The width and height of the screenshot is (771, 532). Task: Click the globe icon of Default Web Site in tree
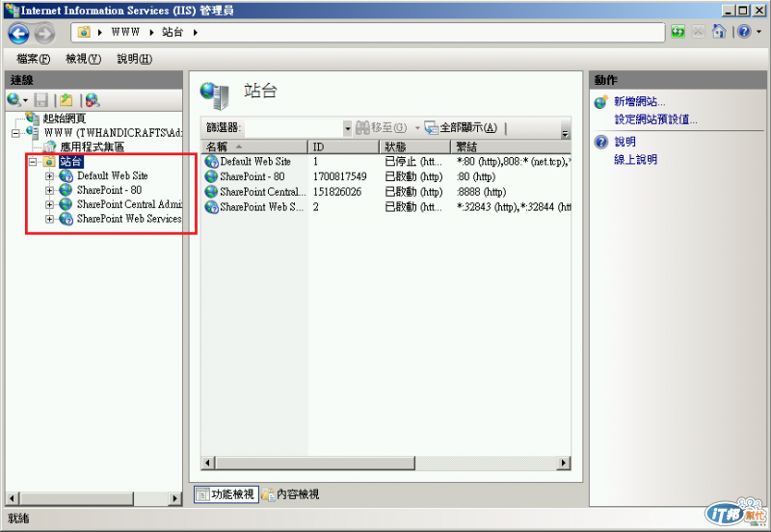[66, 175]
